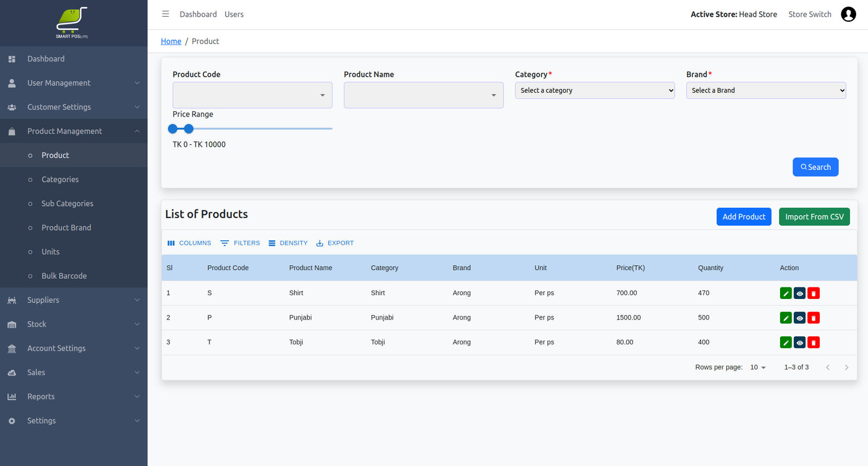Click the Search button
868x466 pixels.
815,167
